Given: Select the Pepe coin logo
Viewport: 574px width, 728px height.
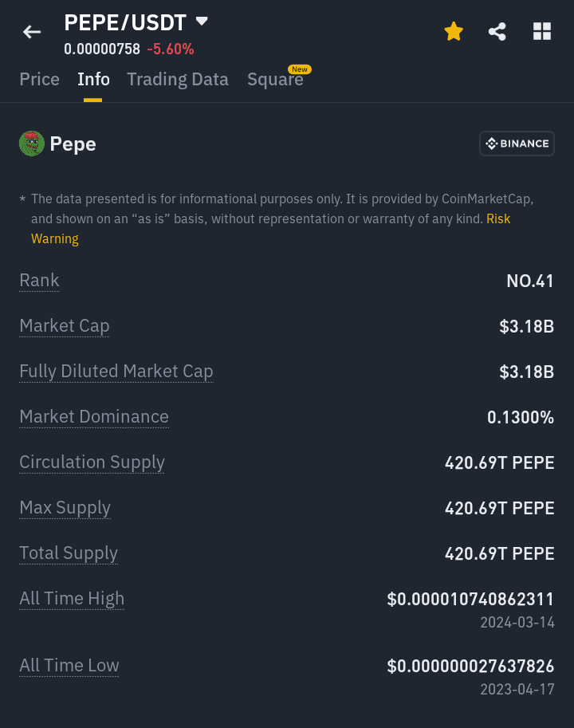Looking at the screenshot, I should [x=31, y=144].
